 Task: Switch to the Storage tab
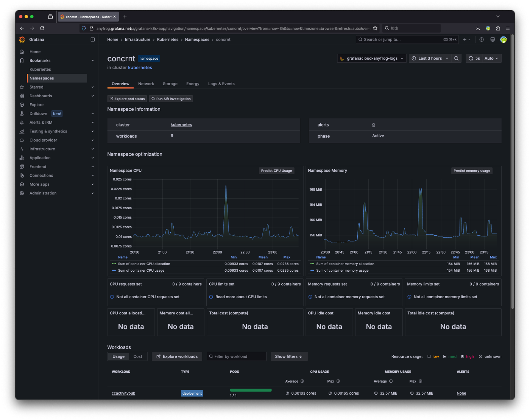point(170,84)
